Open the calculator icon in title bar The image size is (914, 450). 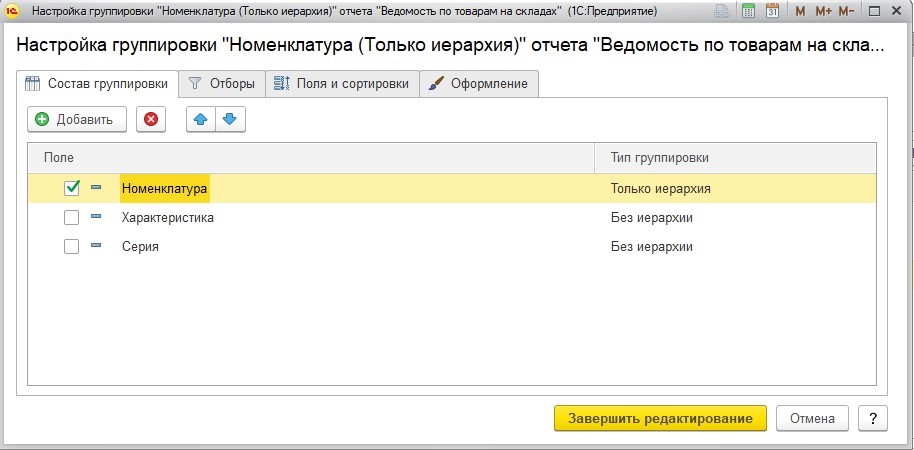click(x=748, y=11)
